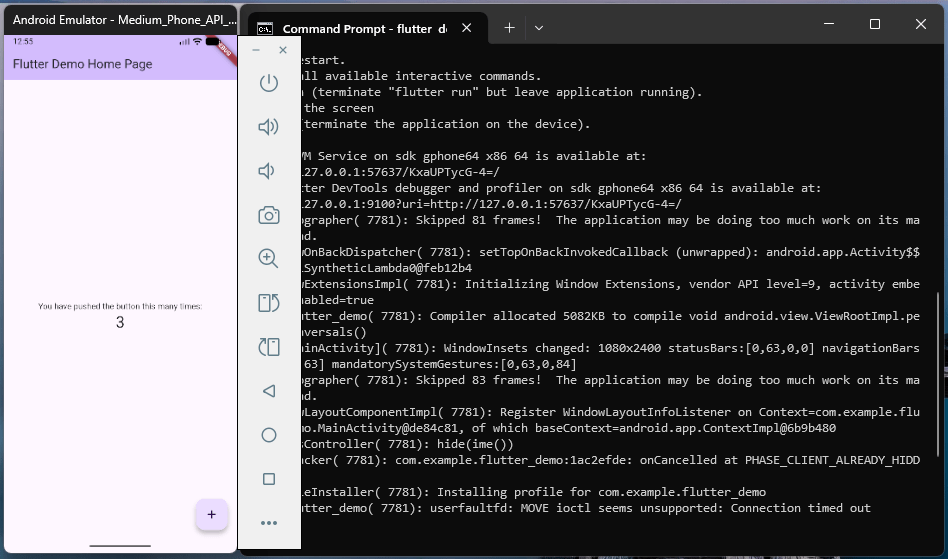Tap the emulator Back triangle button
The height and width of the screenshot is (559, 948).
click(x=269, y=391)
